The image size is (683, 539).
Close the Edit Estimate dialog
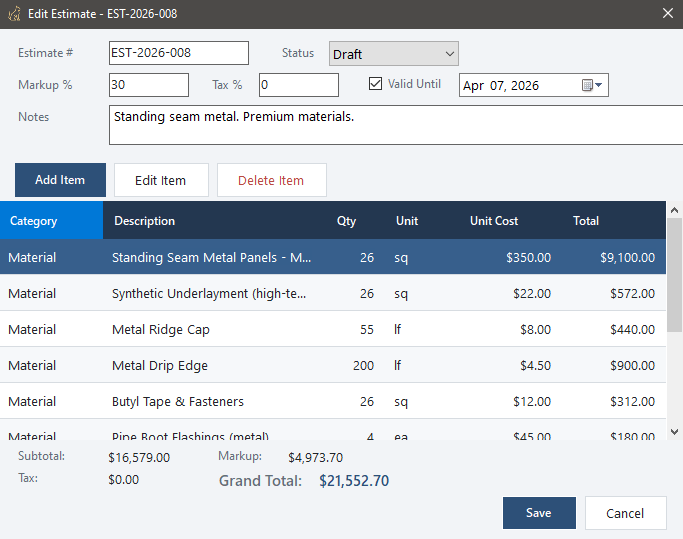tap(668, 12)
